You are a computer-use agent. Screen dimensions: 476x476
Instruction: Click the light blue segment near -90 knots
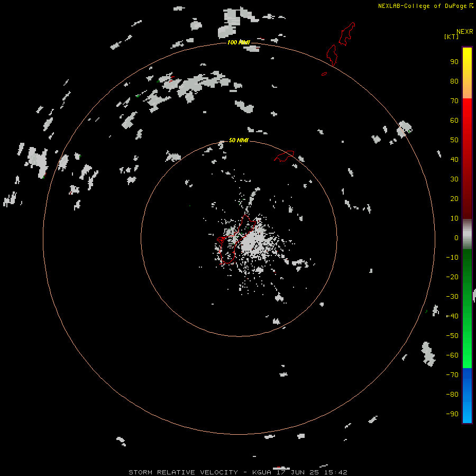467,413
